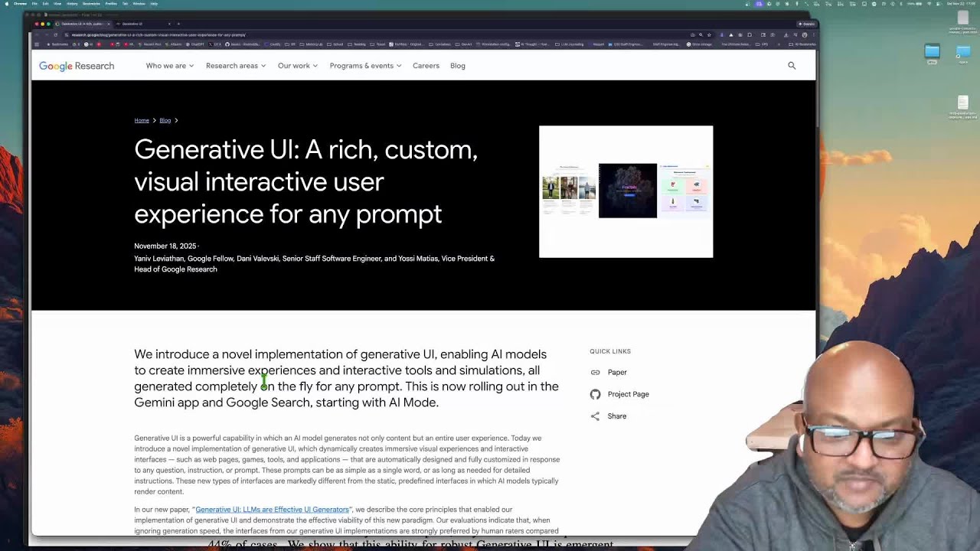Open the School bookmark folder

click(x=335, y=44)
